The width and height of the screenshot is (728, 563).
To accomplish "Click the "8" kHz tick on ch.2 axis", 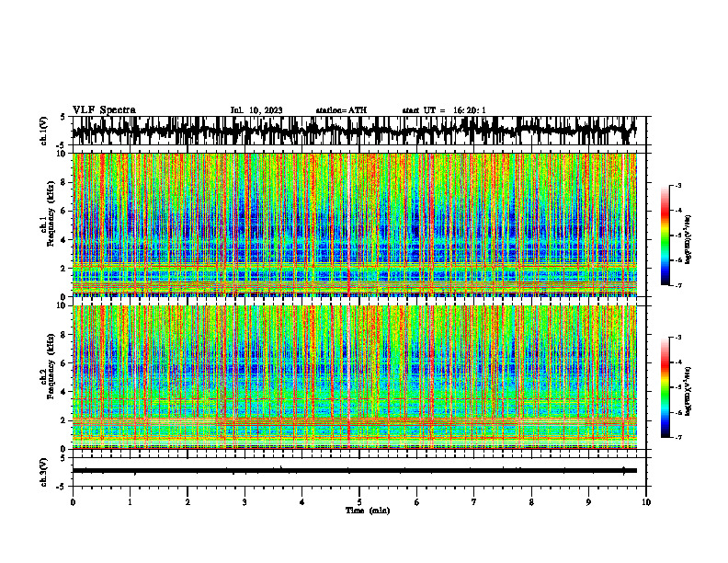I will tap(64, 335).
